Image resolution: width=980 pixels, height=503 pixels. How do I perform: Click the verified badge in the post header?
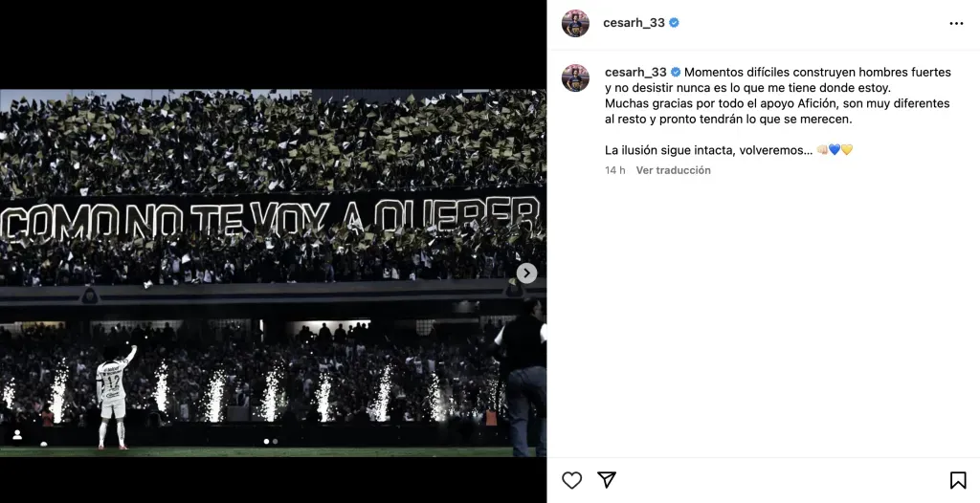675,23
